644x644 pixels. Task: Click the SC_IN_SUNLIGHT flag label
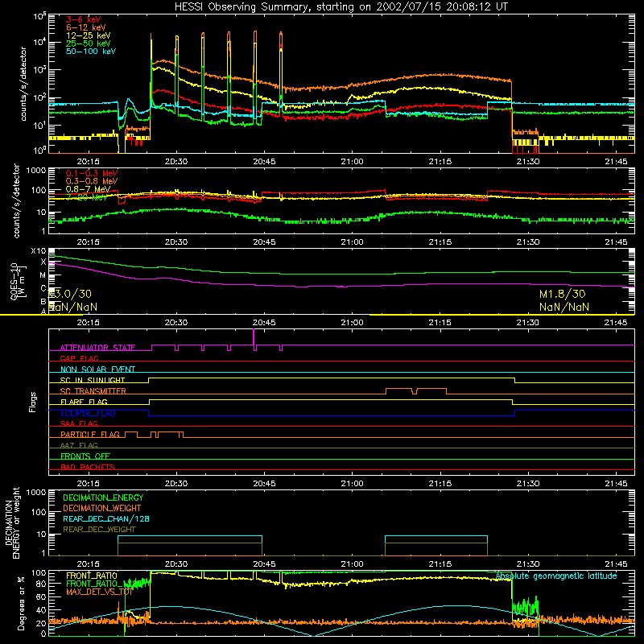(x=93, y=380)
